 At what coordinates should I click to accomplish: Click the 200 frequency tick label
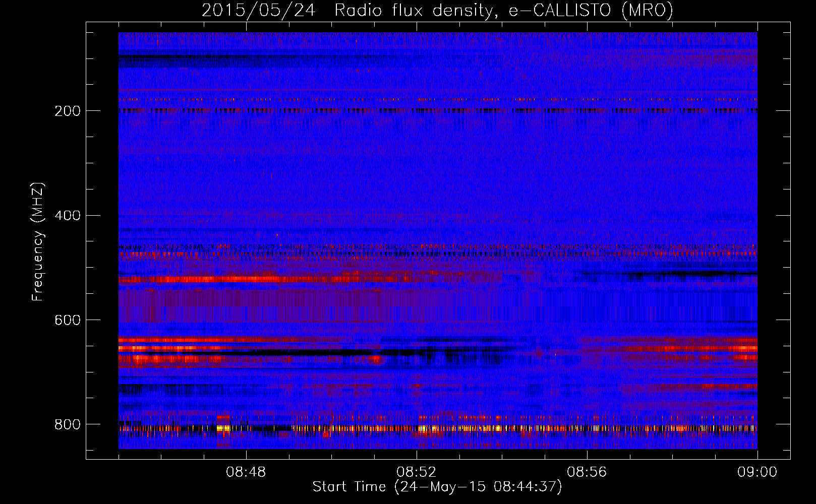[68, 111]
